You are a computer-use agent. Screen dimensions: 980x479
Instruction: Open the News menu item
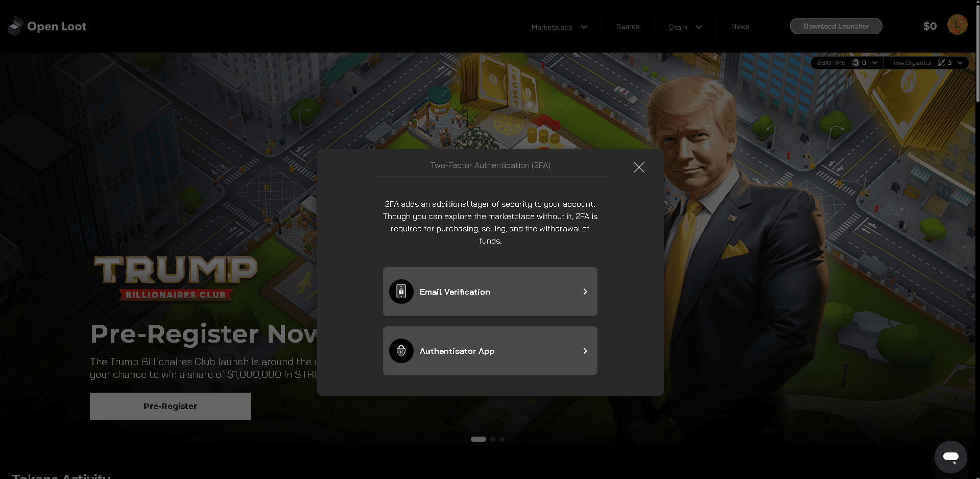pos(740,27)
